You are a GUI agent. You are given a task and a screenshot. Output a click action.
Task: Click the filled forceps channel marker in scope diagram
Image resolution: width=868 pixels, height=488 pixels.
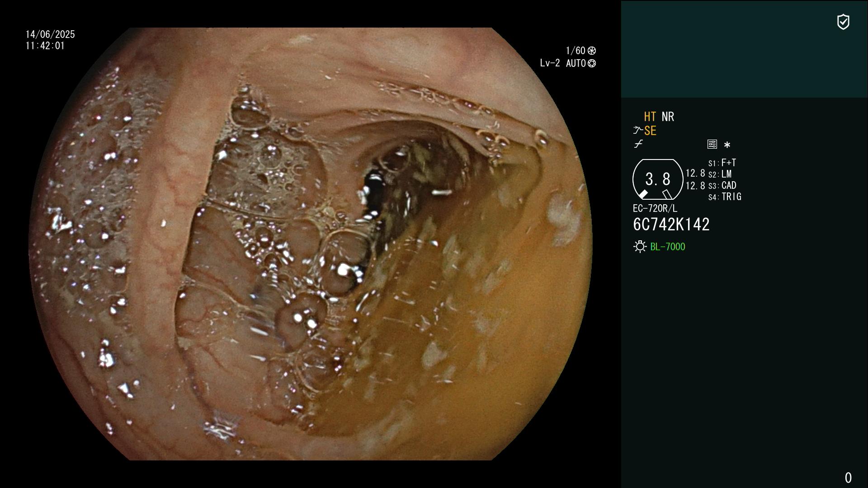tap(643, 194)
